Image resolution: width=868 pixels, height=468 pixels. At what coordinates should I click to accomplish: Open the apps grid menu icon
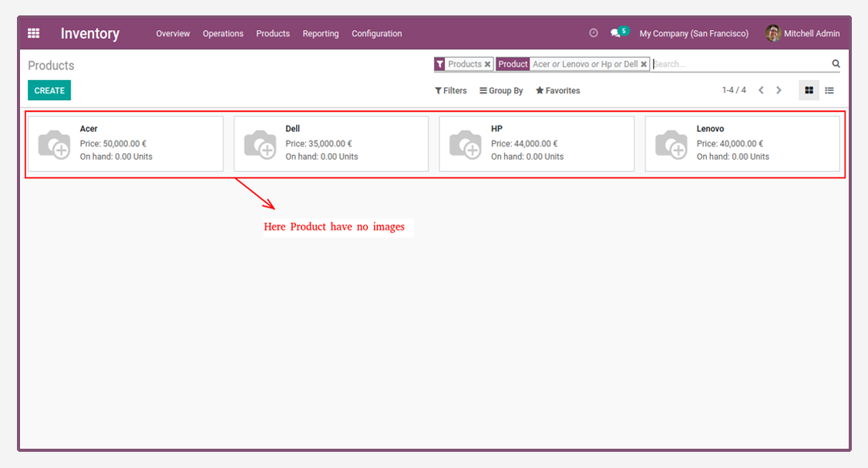click(x=33, y=33)
